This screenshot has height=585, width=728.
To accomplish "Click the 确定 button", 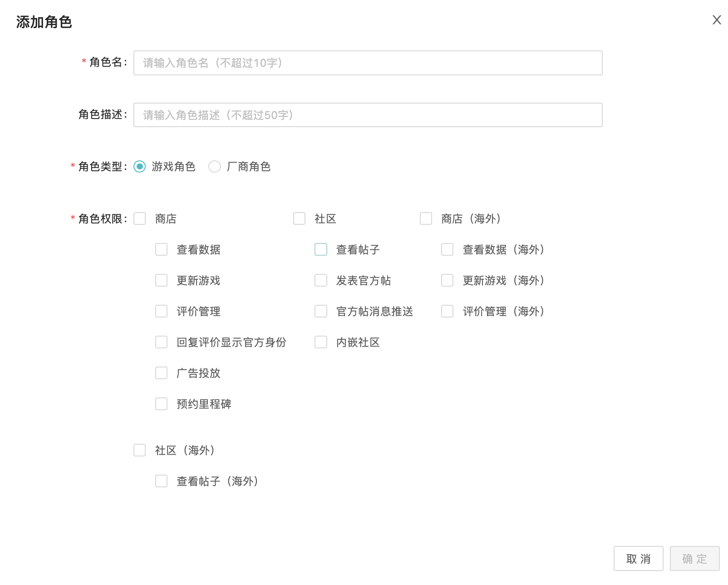I will click(694, 559).
